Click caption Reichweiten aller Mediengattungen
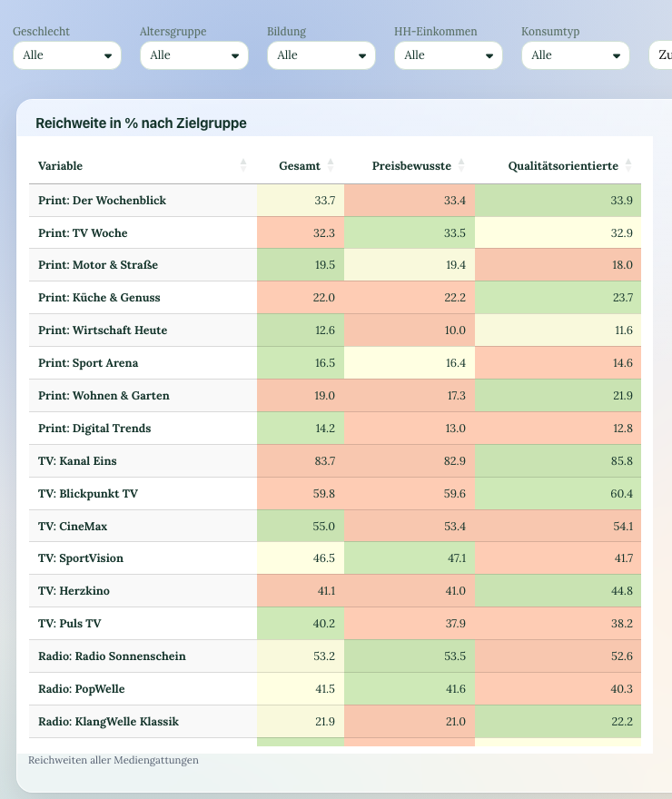 click(x=114, y=760)
